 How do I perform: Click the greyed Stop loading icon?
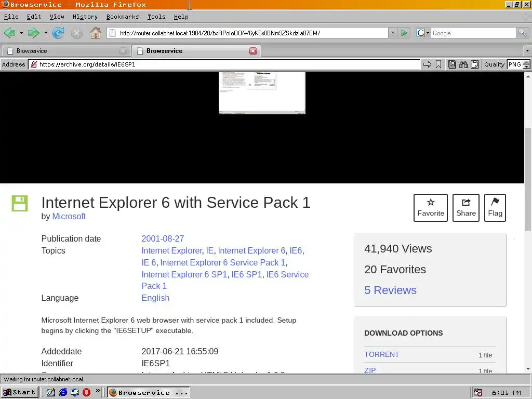tap(77, 33)
